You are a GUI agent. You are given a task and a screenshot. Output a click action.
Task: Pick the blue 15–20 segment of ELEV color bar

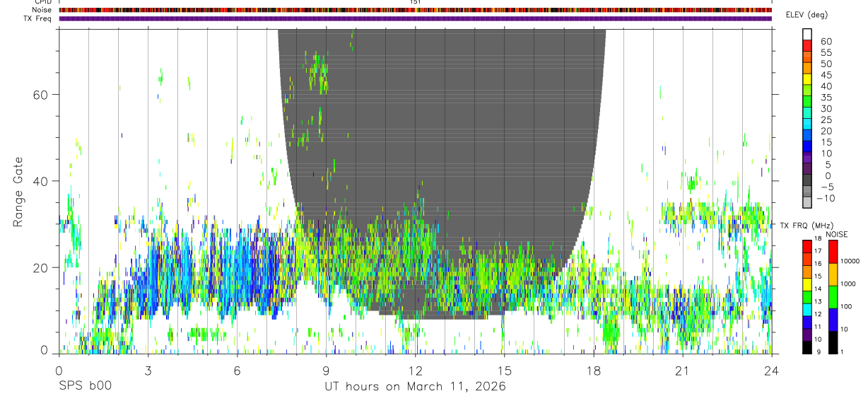pos(807,136)
